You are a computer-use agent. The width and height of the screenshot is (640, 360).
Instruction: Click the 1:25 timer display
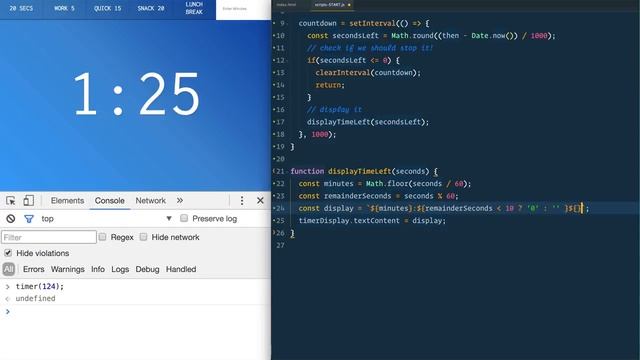point(136,94)
